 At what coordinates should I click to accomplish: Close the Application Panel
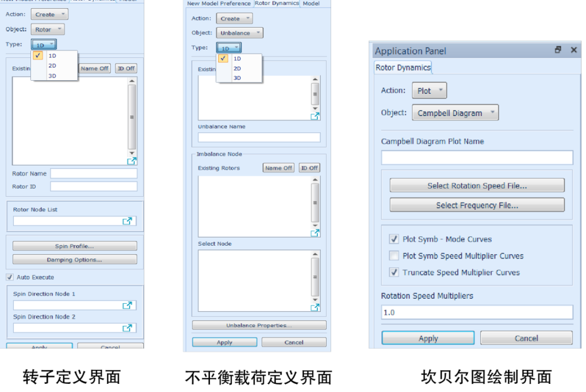click(x=574, y=50)
